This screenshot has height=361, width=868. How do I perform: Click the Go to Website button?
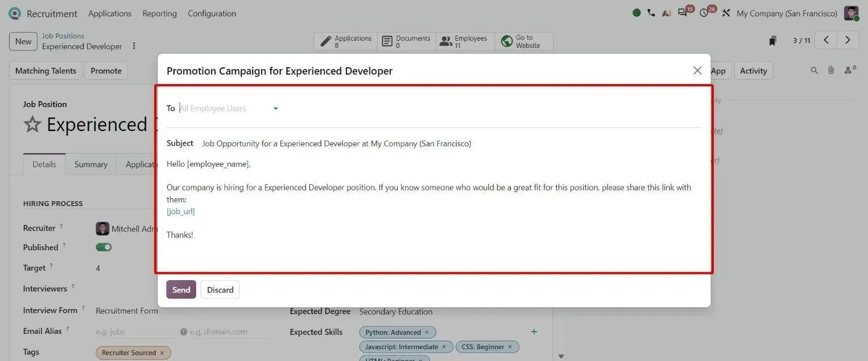point(524,41)
